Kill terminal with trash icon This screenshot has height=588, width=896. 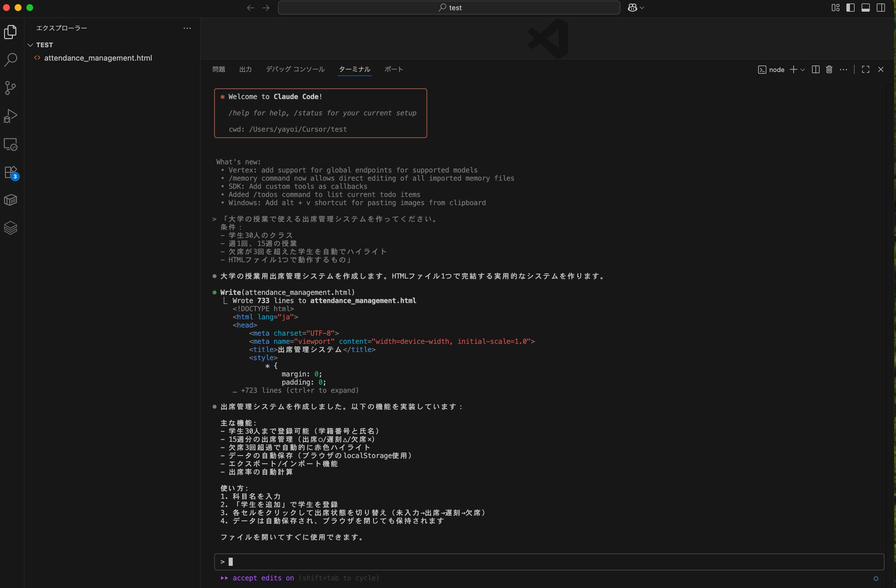tap(829, 70)
